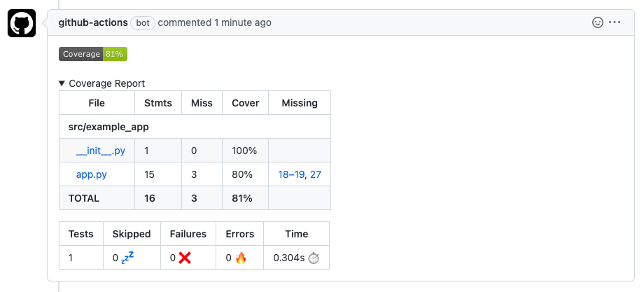Click the '1 minute ago' timestamp
The height and width of the screenshot is (292, 644).
[243, 22]
